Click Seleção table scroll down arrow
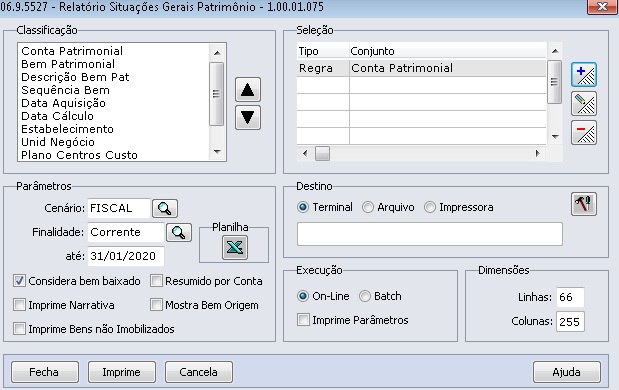The image size is (619, 390). (x=555, y=137)
